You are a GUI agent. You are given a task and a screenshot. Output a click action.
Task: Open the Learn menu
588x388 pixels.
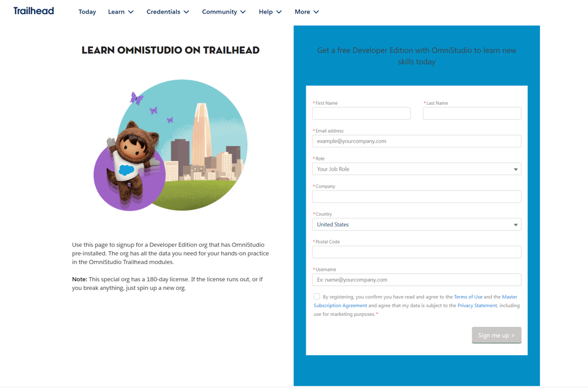tap(120, 11)
